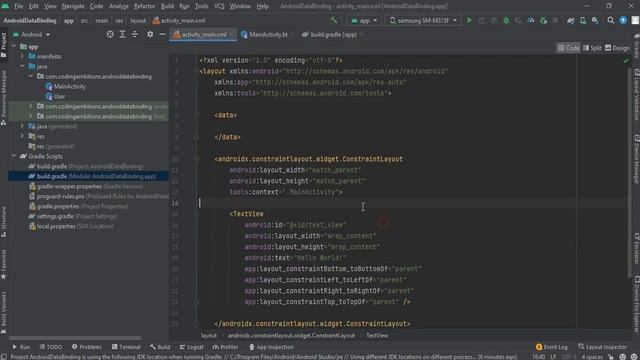Open Project panel gear options
This screenshot has width=640, height=360.
(150, 35)
